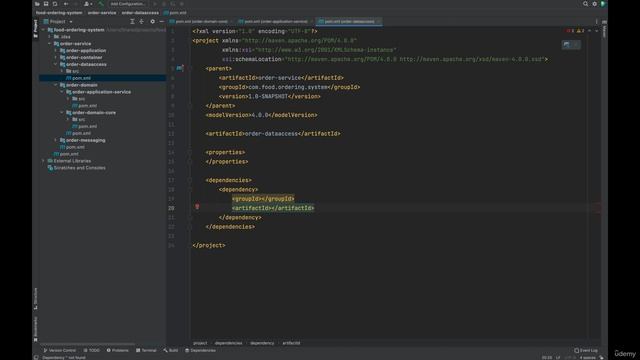Image resolution: width=640 pixels, height=360 pixels.
Task: Click the Reload/Synchronize toolbar icon
Action: coord(55,4)
